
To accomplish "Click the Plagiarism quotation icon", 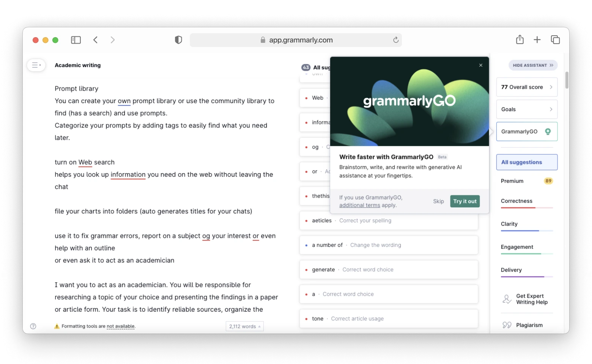I will tap(507, 325).
